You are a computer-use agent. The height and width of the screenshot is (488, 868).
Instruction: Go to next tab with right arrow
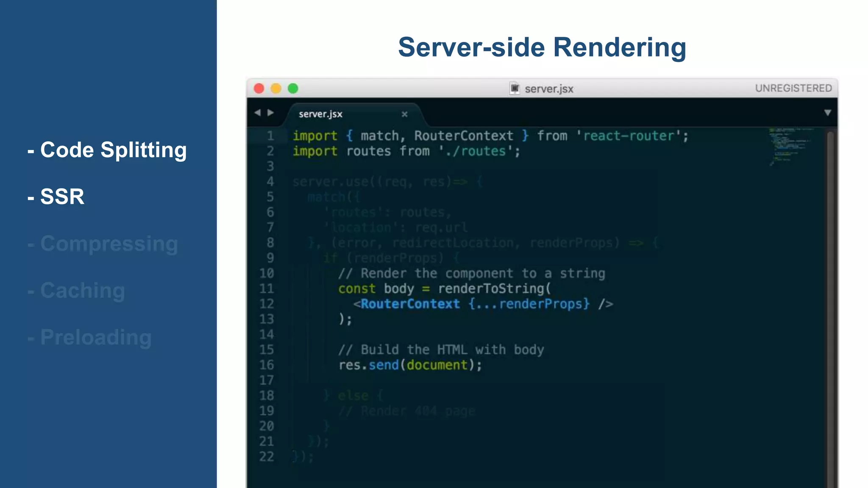coord(270,113)
